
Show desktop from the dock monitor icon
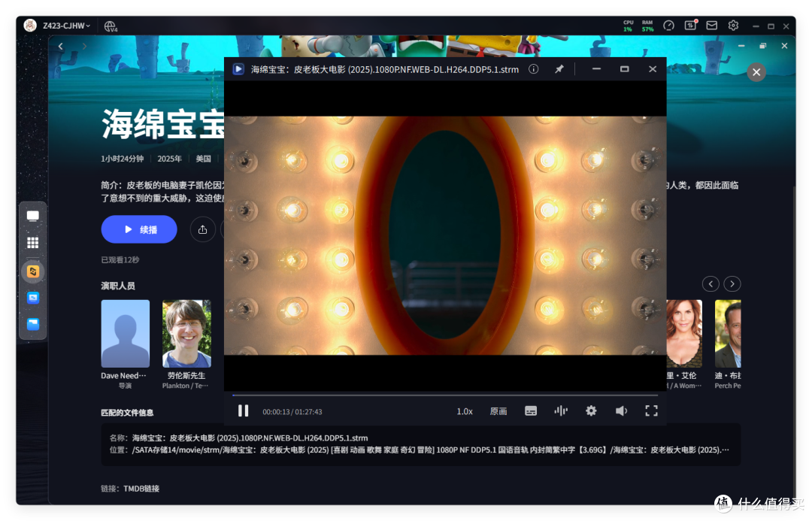coord(32,216)
